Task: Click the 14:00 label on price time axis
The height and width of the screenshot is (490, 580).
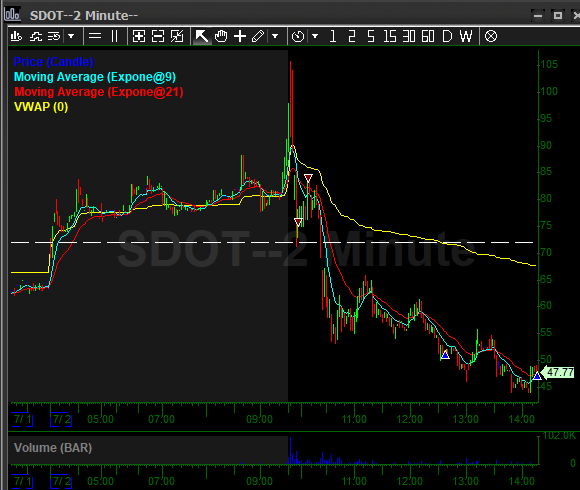Action: click(522, 419)
